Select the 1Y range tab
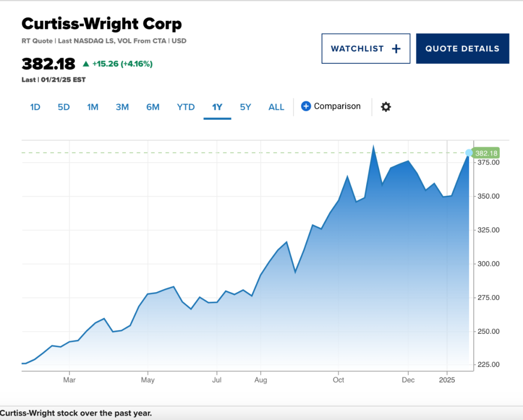The width and height of the screenshot is (523, 420). click(x=217, y=107)
